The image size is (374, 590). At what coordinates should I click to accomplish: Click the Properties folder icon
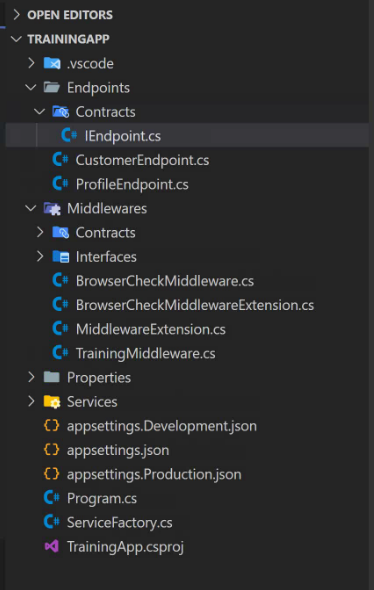(x=52, y=377)
